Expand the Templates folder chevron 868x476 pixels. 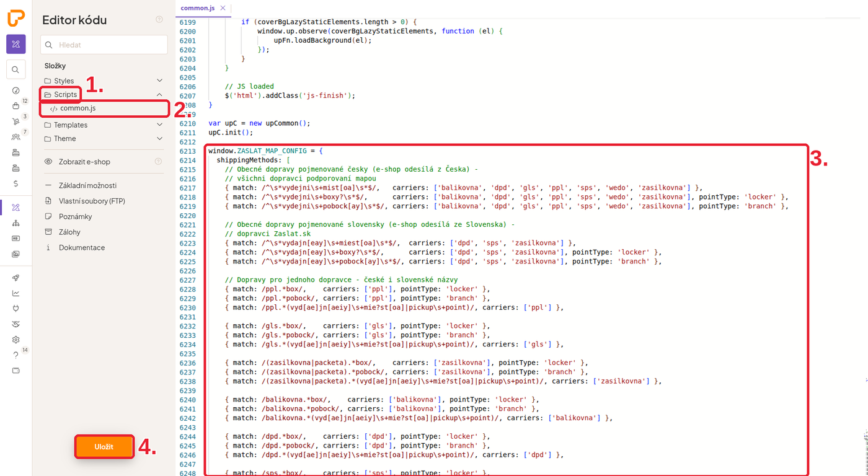pos(159,125)
